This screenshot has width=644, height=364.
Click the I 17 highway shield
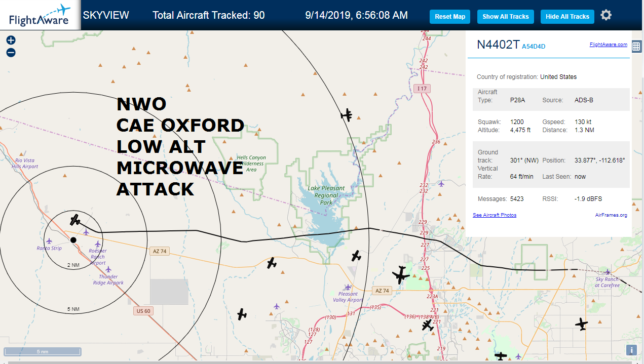[x=422, y=89]
